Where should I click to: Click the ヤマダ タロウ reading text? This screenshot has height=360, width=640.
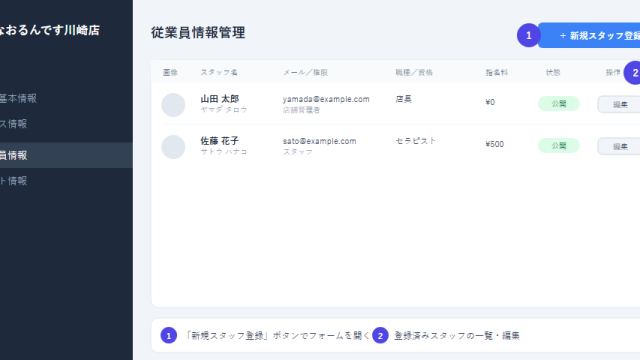pos(224,109)
